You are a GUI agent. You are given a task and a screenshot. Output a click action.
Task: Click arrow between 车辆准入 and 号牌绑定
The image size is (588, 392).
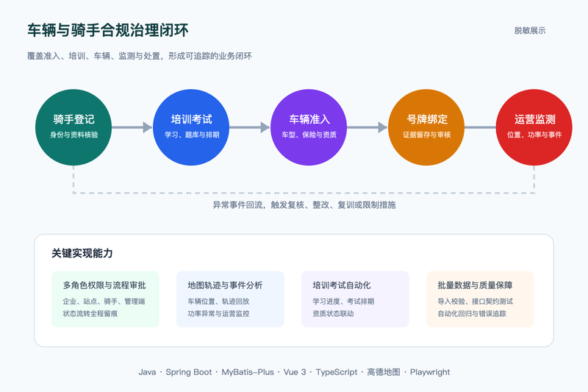(x=367, y=127)
